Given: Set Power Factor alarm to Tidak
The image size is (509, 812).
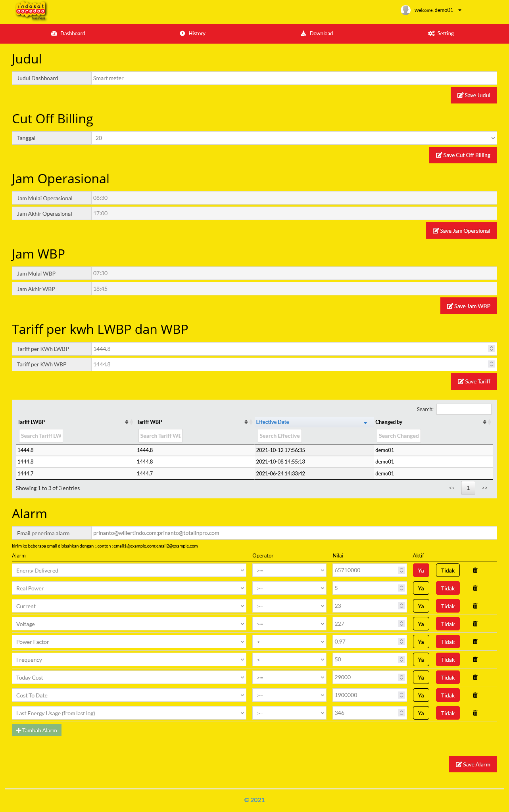Looking at the screenshot, I should (448, 642).
